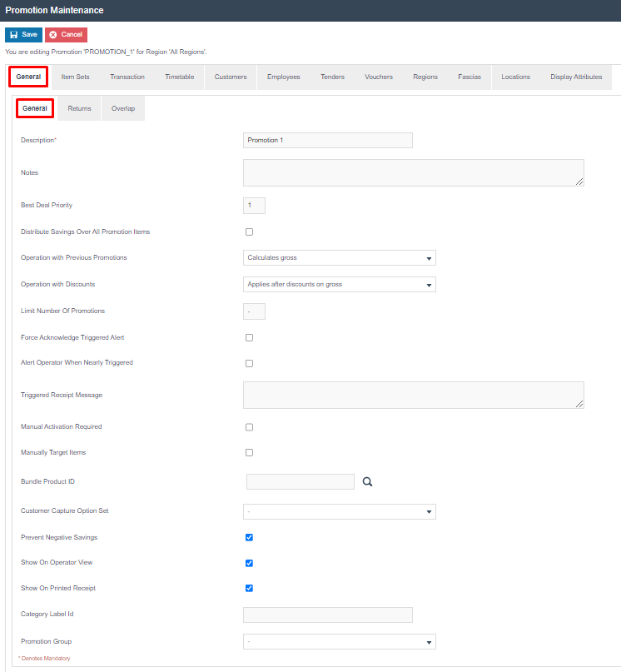The width and height of the screenshot is (621, 672).
Task: Click the X icon on the Cancel button
Action: point(53,34)
